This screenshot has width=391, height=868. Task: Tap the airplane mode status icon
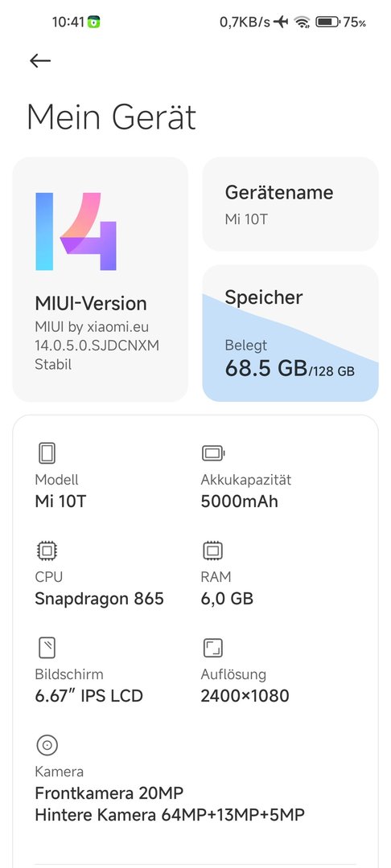coord(282,23)
